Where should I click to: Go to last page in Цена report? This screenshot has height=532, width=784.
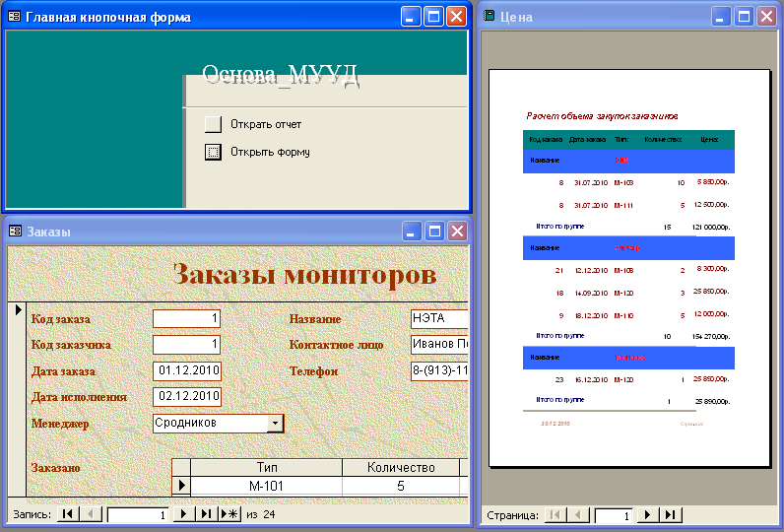671,515
